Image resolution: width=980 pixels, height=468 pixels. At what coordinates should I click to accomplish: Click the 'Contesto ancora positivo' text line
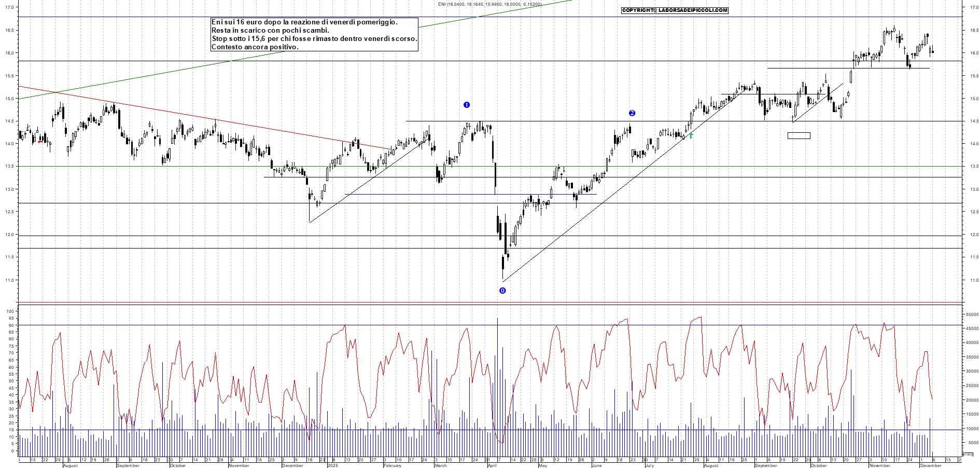[255, 47]
